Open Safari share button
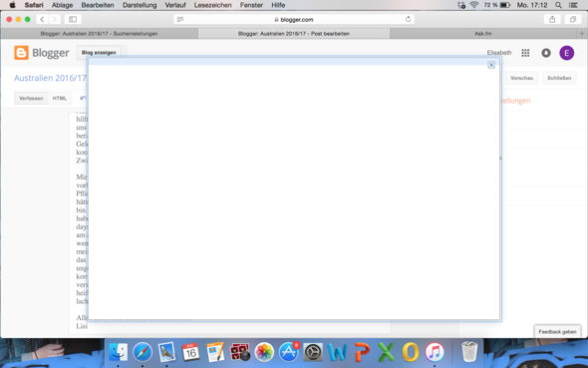This screenshot has width=588, height=368. click(552, 19)
